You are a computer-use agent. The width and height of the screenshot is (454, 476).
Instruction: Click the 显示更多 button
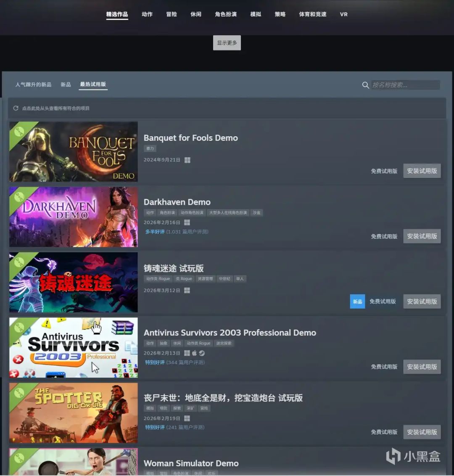pyautogui.click(x=227, y=43)
